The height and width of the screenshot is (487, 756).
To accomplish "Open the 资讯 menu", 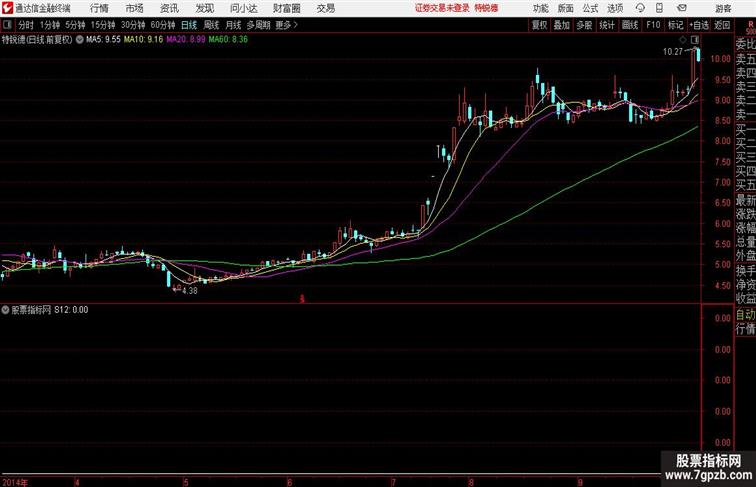I will point(169,8).
